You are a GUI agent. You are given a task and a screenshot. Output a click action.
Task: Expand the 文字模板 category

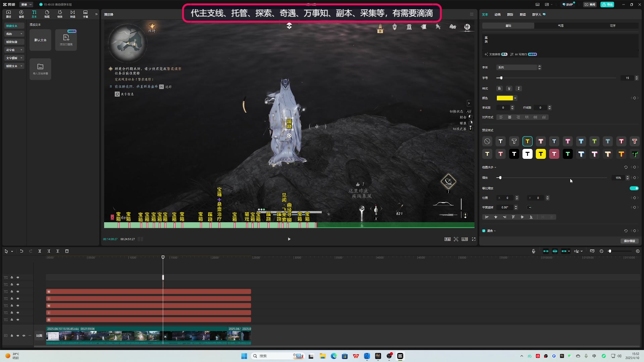[x=14, y=58]
